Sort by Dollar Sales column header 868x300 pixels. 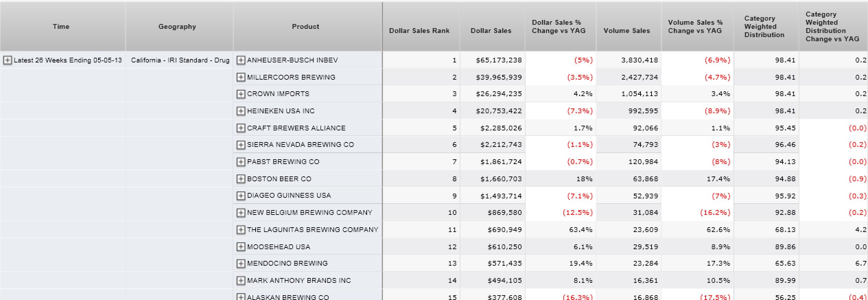(493, 27)
